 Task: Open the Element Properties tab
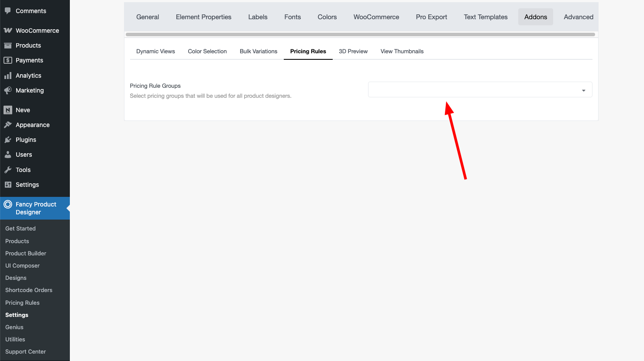(x=203, y=17)
